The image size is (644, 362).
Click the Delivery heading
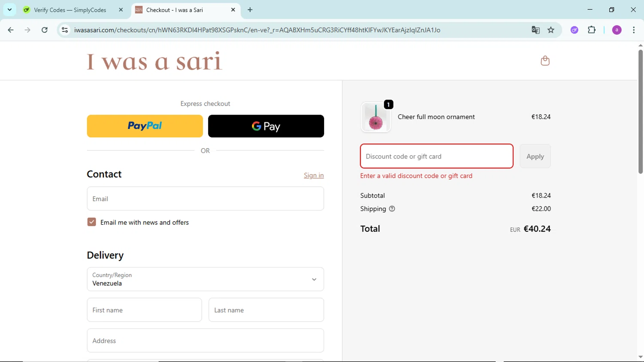[x=105, y=255]
